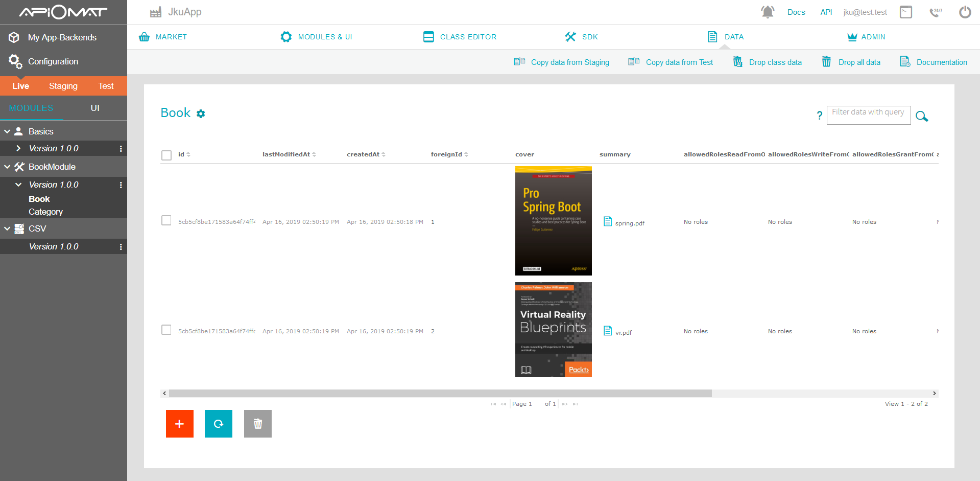Open the ADMIN tab
Image resolution: width=980 pixels, height=481 pixels.
click(x=866, y=37)
